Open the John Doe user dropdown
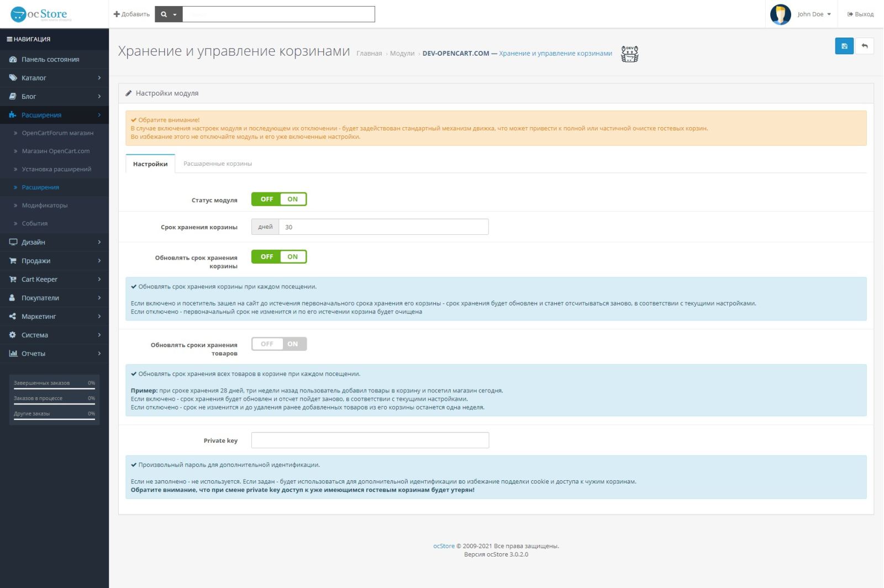 tap(814, 14)
